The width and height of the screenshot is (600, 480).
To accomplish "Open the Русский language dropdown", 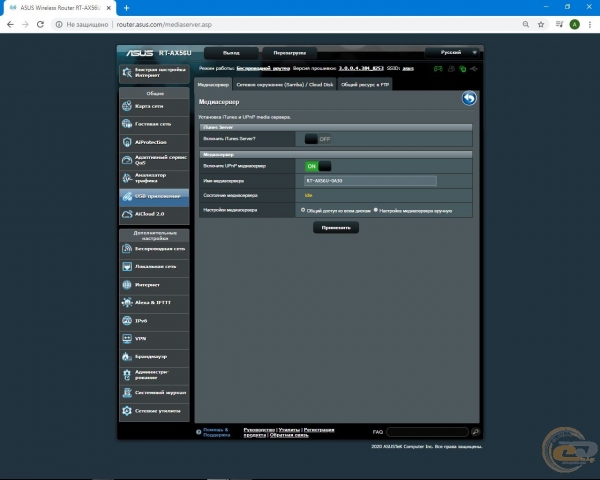I will tap(453, 52).
